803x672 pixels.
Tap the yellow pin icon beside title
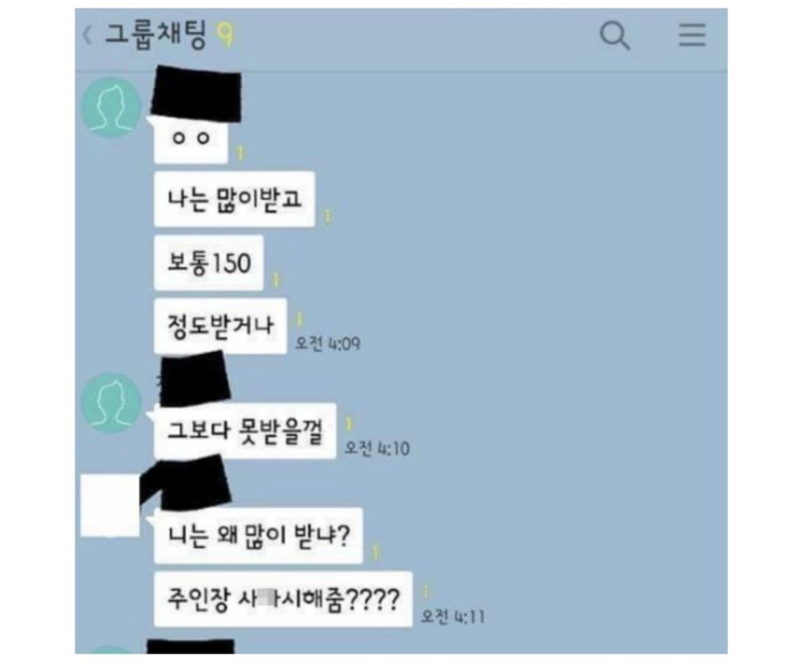pos(226,35)
